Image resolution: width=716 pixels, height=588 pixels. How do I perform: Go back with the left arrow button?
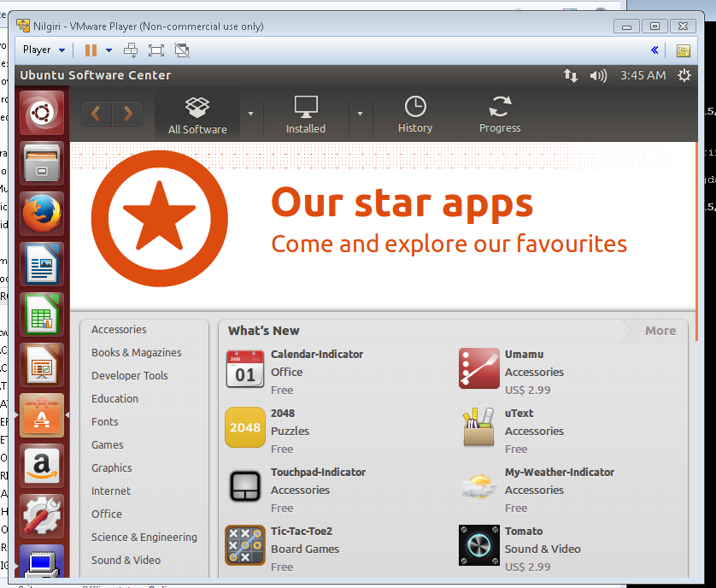97,114
